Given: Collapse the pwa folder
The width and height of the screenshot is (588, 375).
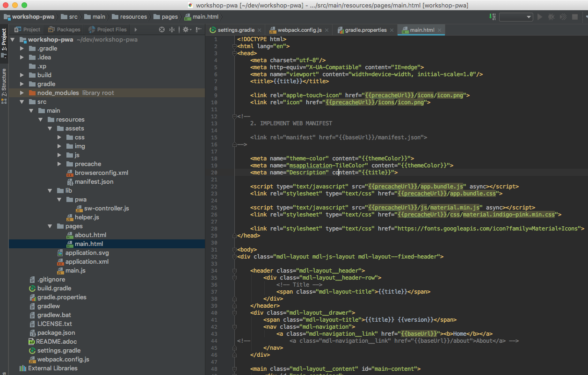Looking at the screenshot, I should (x=59, y=200).
